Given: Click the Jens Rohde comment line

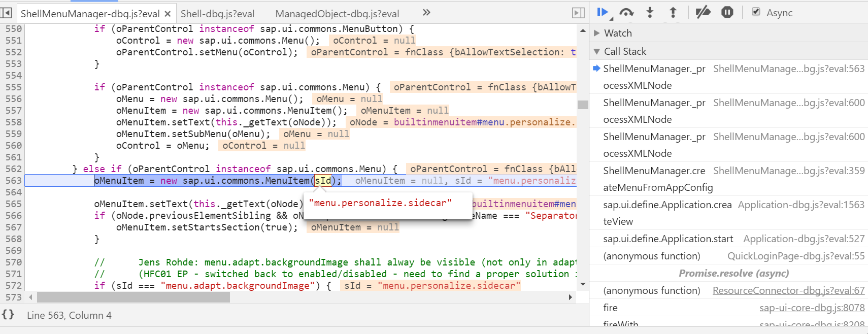Looking at the screenshot, I should point(336,262).
